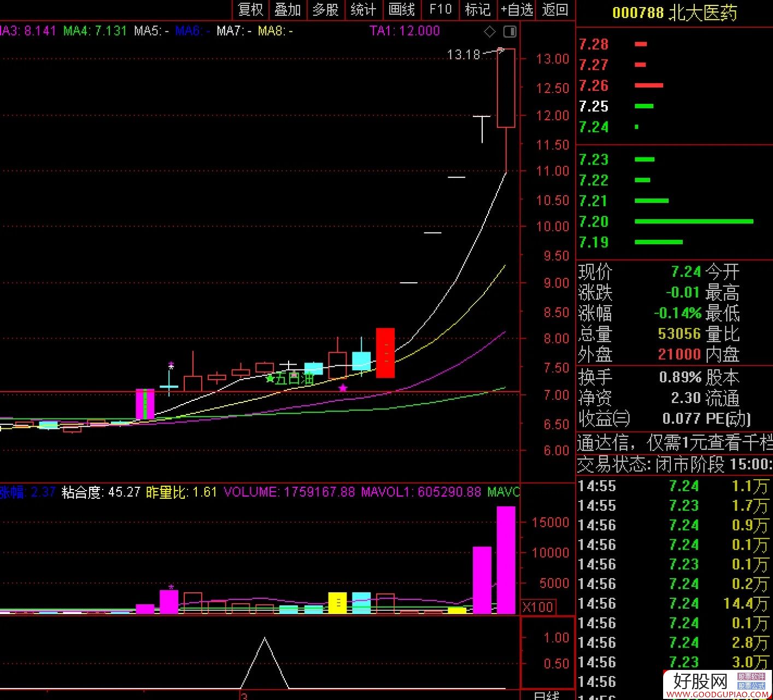Image resolution: width=773 pixels, height=700 pixels.
Task: Open the 叠加 overlay menu
Action: point(288,10)
